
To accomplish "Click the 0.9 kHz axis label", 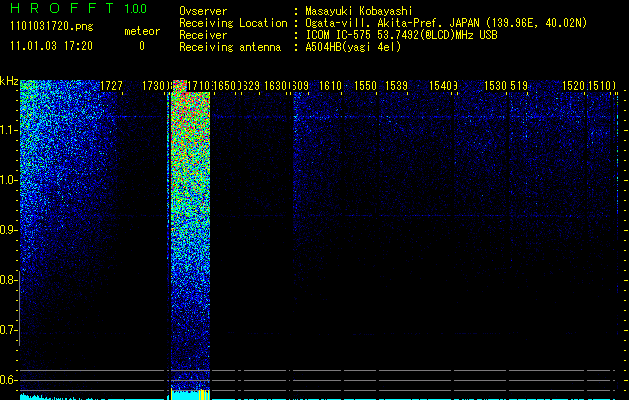I will point(7,230).
